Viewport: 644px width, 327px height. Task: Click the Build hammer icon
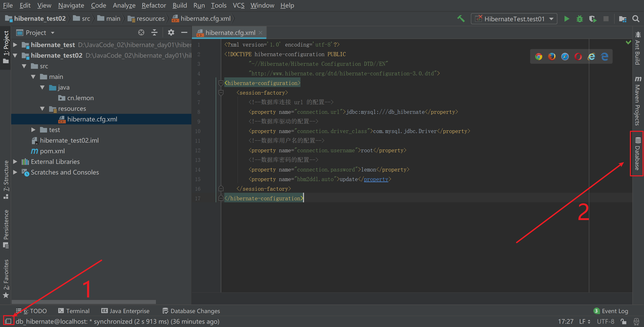[461, 19]
